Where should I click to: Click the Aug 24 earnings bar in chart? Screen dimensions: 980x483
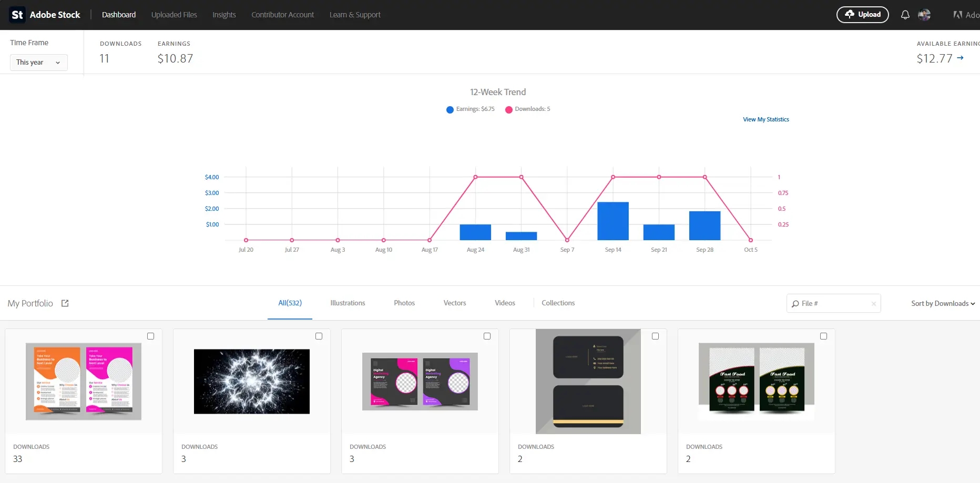pos(475,232)
